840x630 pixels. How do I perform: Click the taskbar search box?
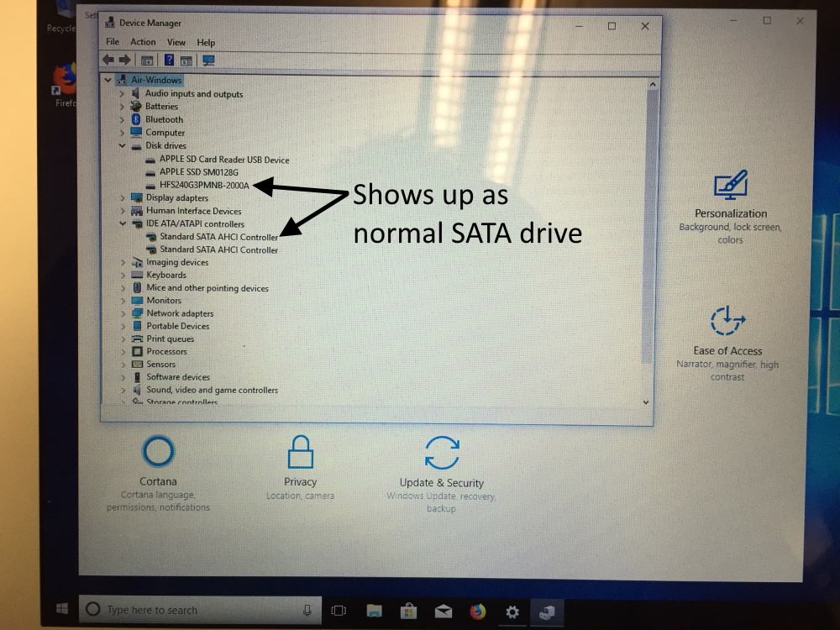(x=200, y=610)
